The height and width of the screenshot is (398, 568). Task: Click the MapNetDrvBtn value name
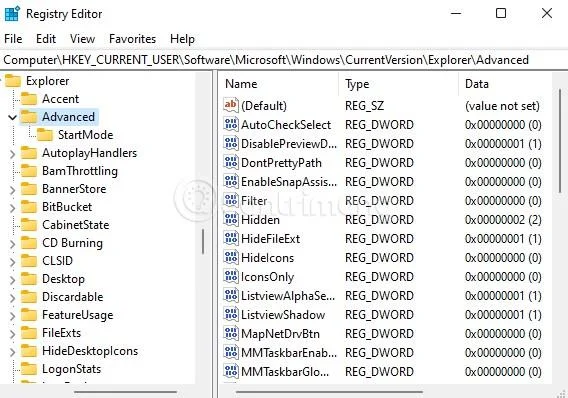[280, 334]
